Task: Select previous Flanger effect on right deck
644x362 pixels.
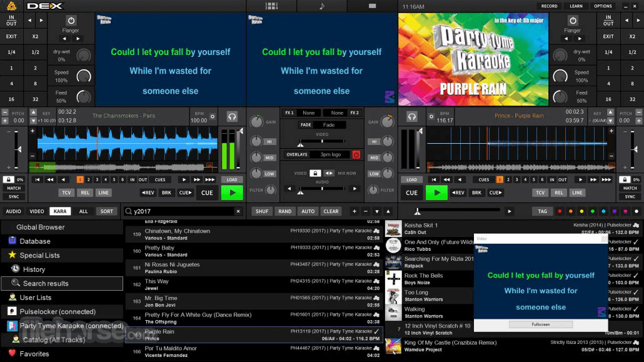Action: coord(566,39)
